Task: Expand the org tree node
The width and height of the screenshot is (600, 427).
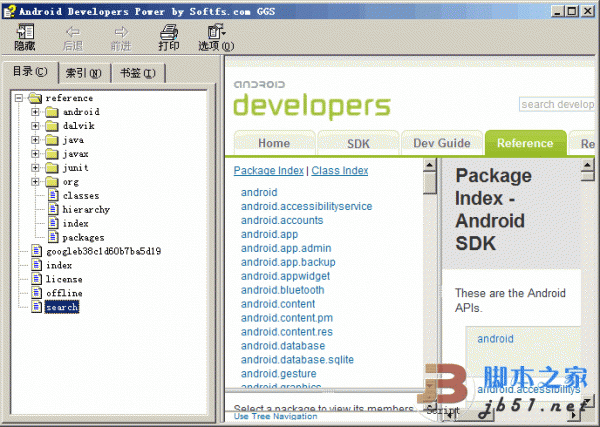Action: click(x=35, y=182)
